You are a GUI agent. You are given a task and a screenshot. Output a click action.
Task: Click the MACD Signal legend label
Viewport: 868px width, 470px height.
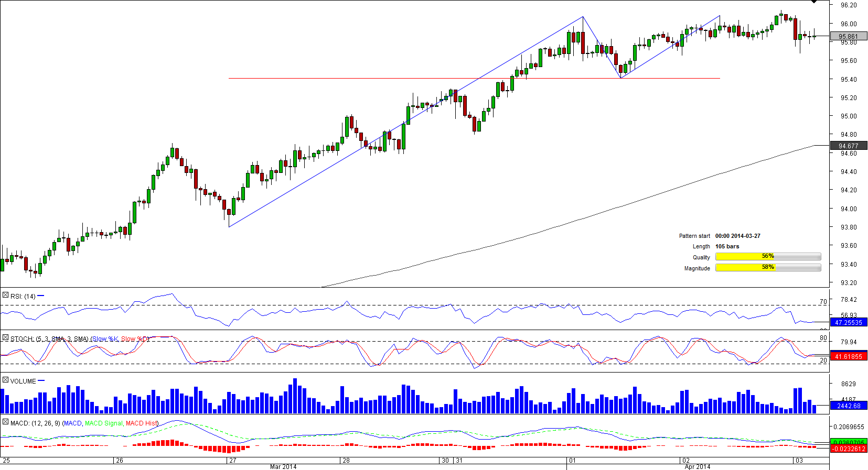[x=104, y=423]
